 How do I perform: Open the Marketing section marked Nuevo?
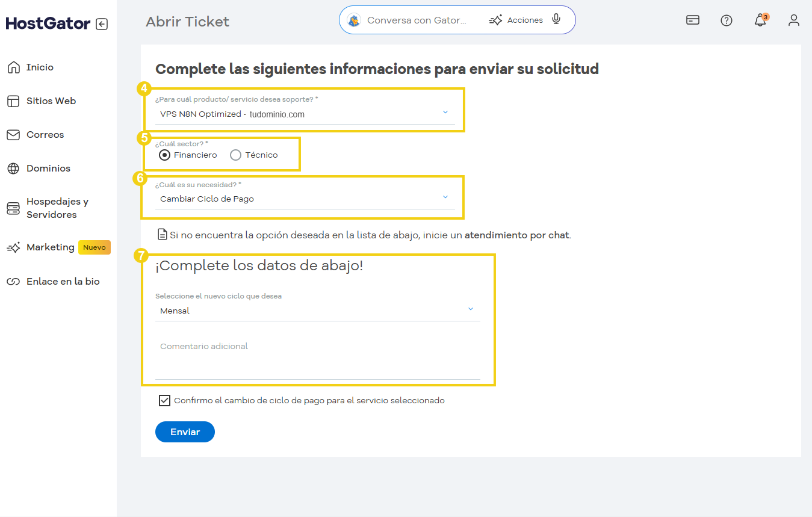click(50, 247)
